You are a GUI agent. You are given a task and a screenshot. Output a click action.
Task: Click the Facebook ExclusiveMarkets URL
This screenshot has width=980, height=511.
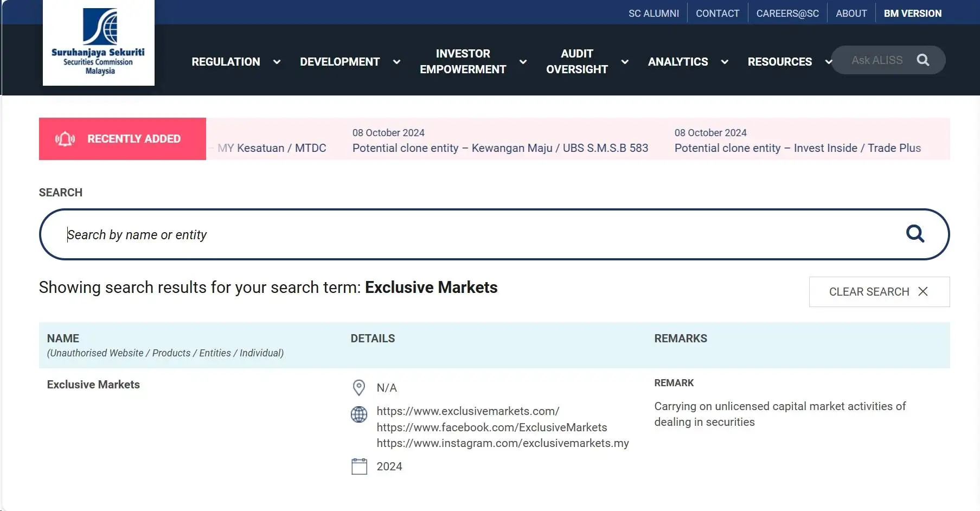[x=492, y=427]
